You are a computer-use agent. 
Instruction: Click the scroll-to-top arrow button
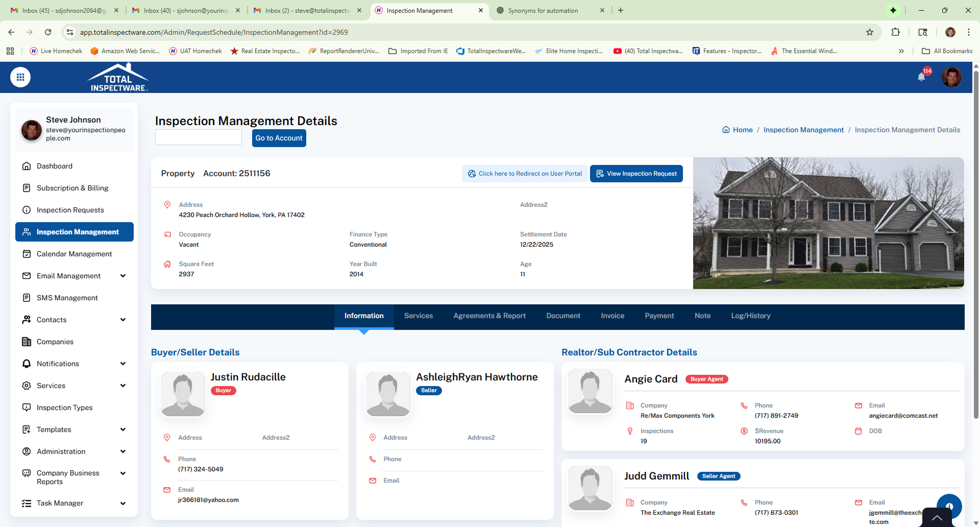coord(937,518)
